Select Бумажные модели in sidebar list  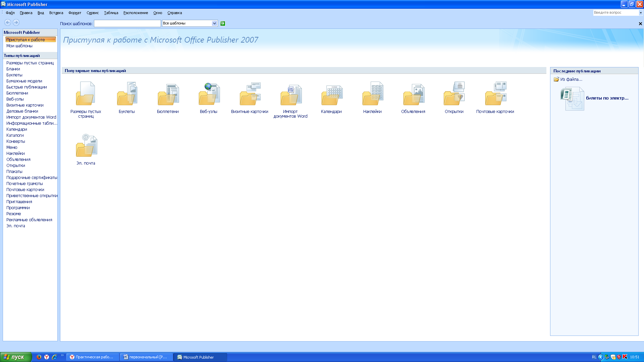(x=24, y=81)
